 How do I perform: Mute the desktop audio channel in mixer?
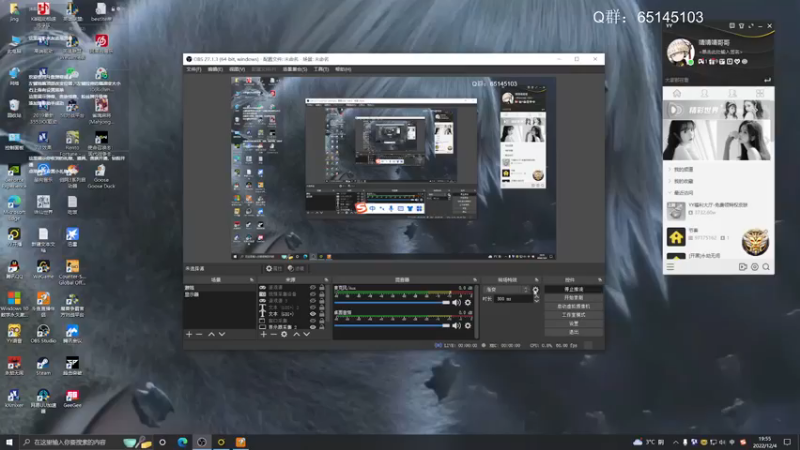[456, 326]
